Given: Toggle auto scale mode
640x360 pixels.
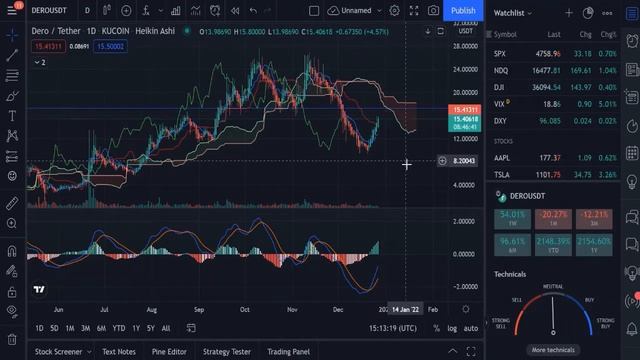Looking at the screenshot, I should [x=471, y=328].
